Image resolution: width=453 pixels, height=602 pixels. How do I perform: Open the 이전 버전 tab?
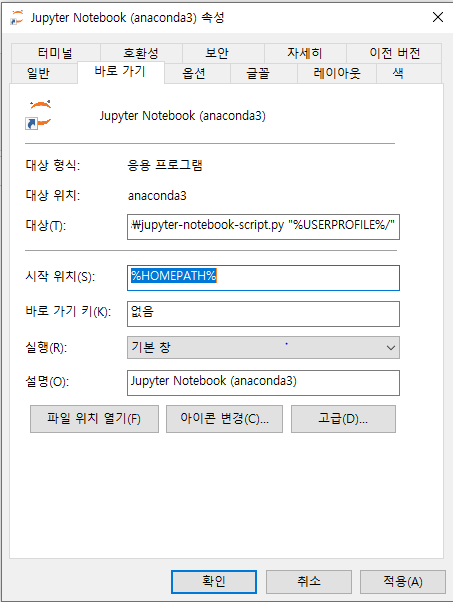point(394,53)
